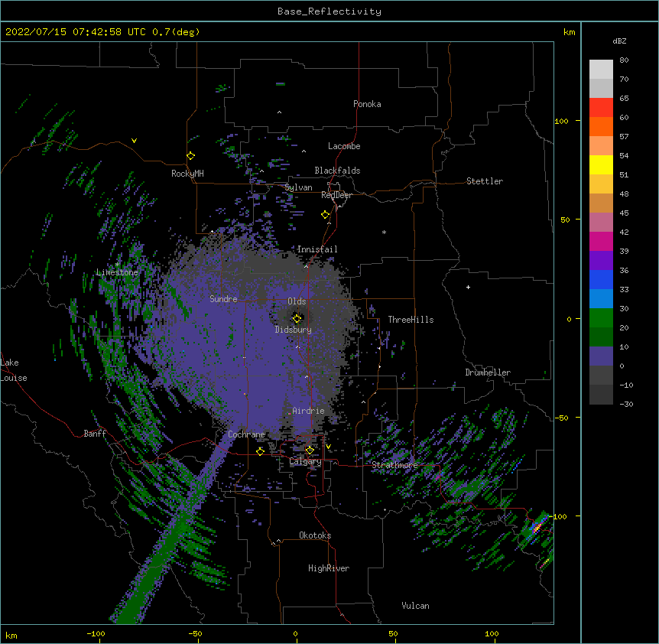The height and width of the screenshot is (644, 659).
Task: Click the HighRiver label
Action: (329, 568)
